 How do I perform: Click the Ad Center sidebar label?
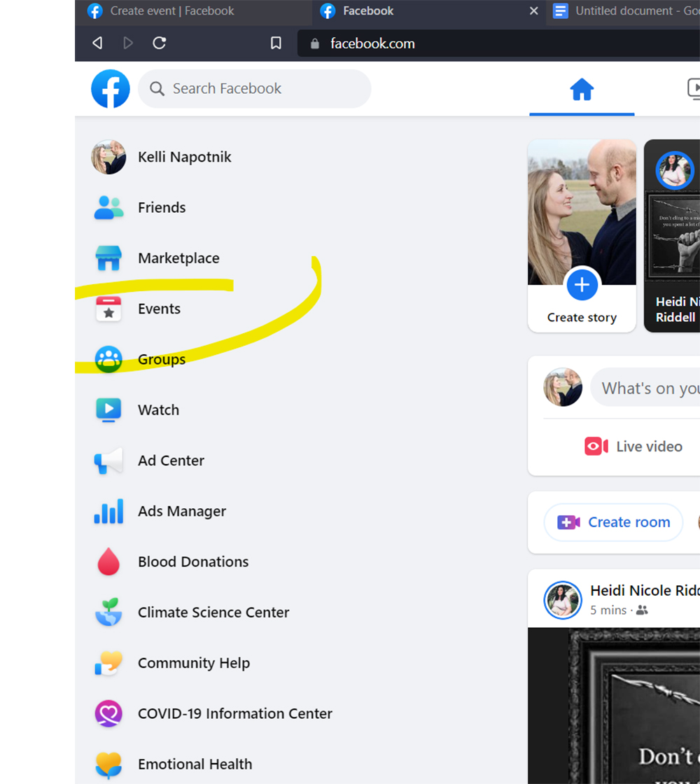171,461
